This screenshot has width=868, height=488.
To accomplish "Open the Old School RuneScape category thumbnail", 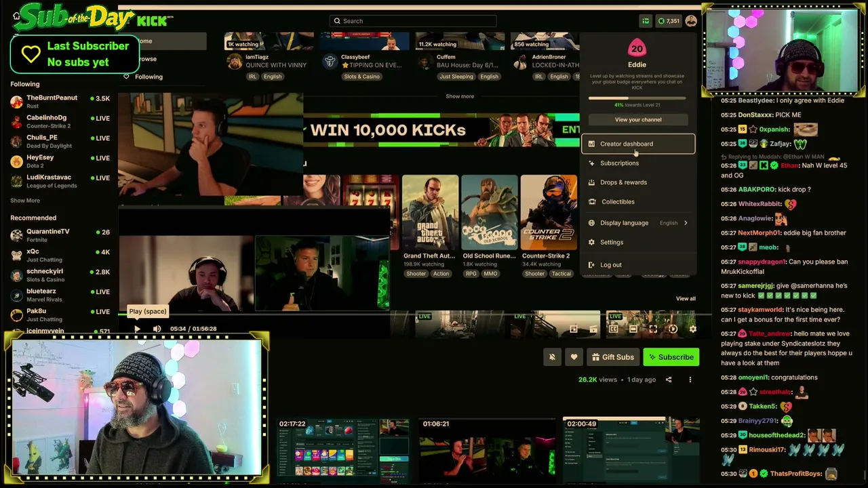I will tap(490, 213).
